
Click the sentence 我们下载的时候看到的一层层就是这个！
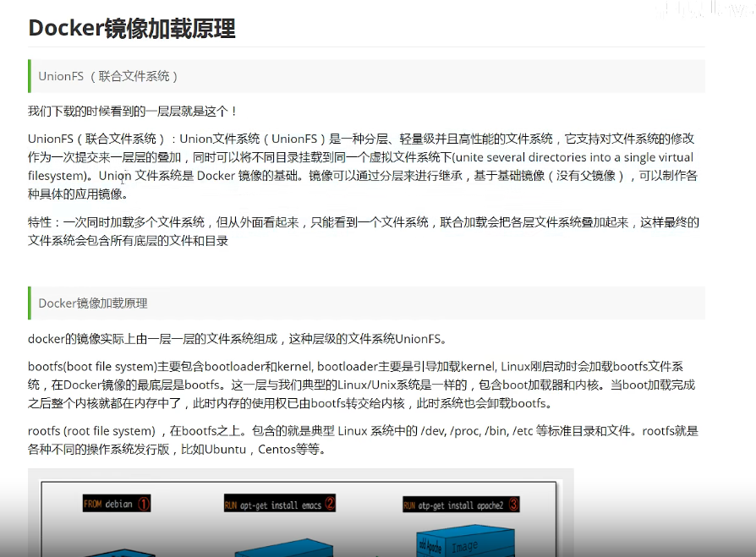133,112
